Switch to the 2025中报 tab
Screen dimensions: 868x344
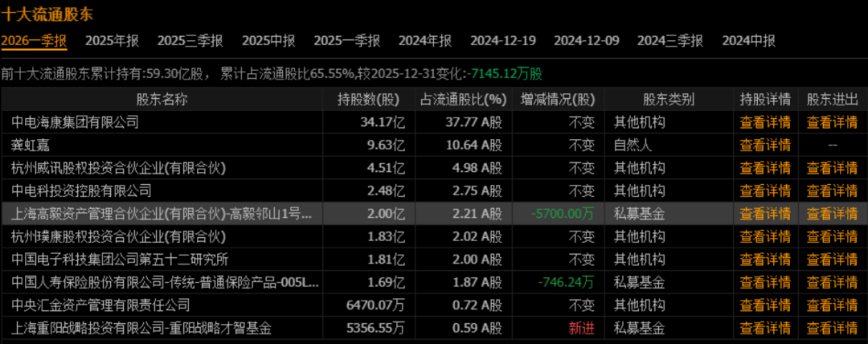point(269,40)
